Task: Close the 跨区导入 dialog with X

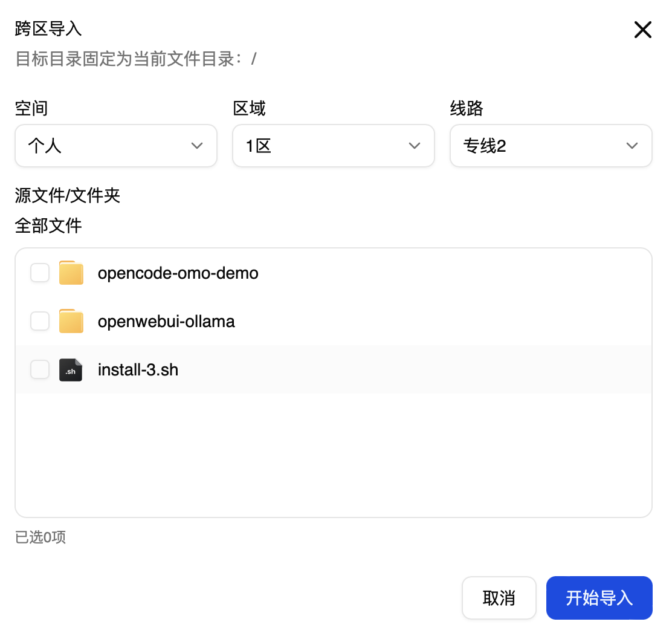Action: click(642, 30)
